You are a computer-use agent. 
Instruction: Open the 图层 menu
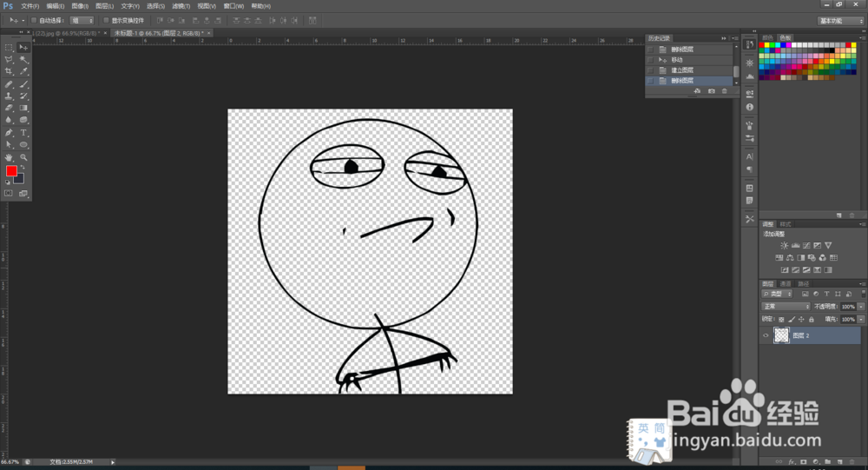click(104, 6)
